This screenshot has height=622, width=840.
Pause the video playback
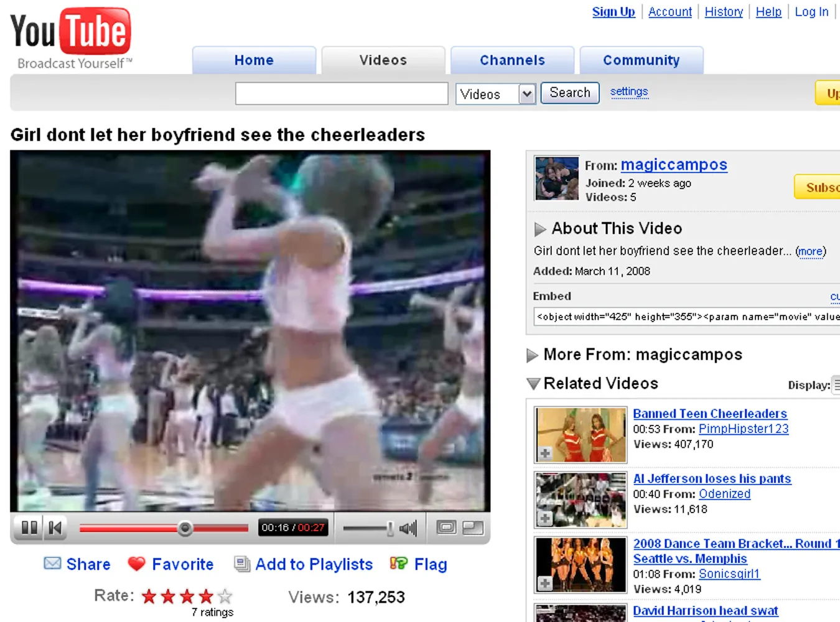click(x=29, y=528)
